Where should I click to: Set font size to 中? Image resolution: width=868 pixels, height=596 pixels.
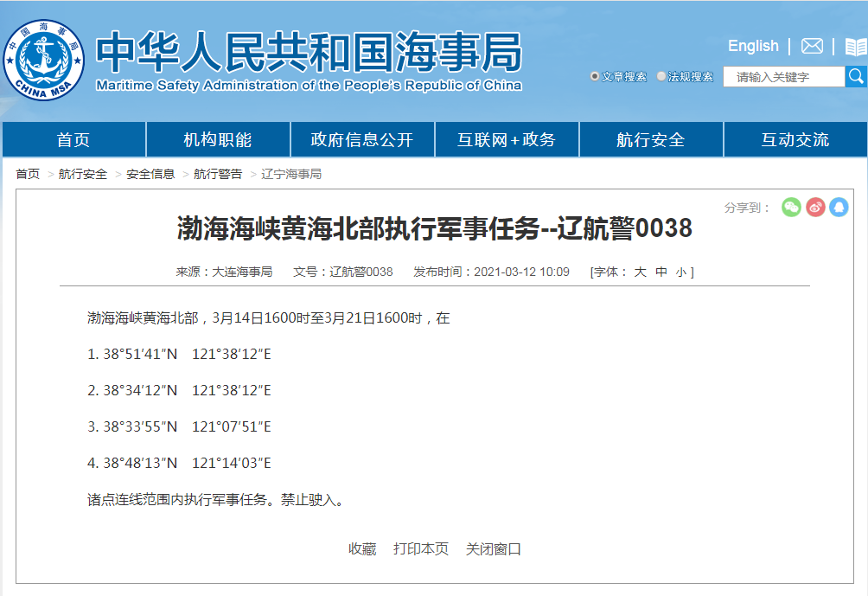click(x=661, y=272)
